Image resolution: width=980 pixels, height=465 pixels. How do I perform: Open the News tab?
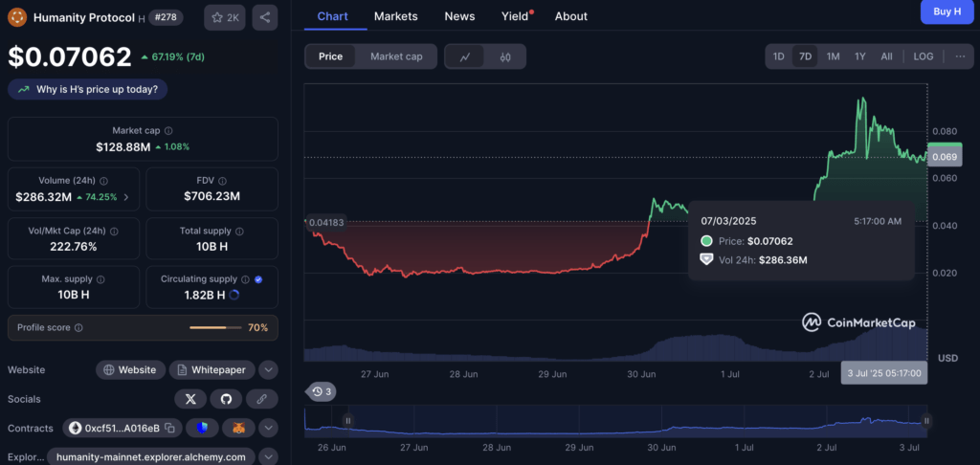[x=459, y=16]
